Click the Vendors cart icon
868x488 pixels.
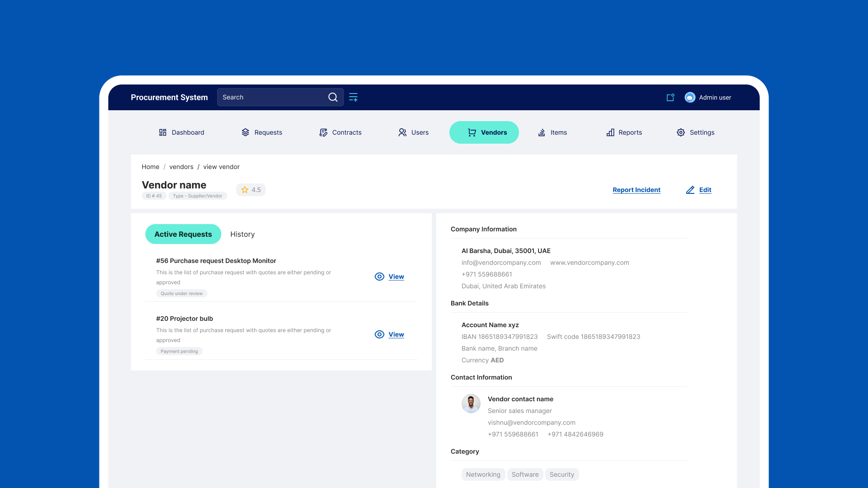[472, 132]
